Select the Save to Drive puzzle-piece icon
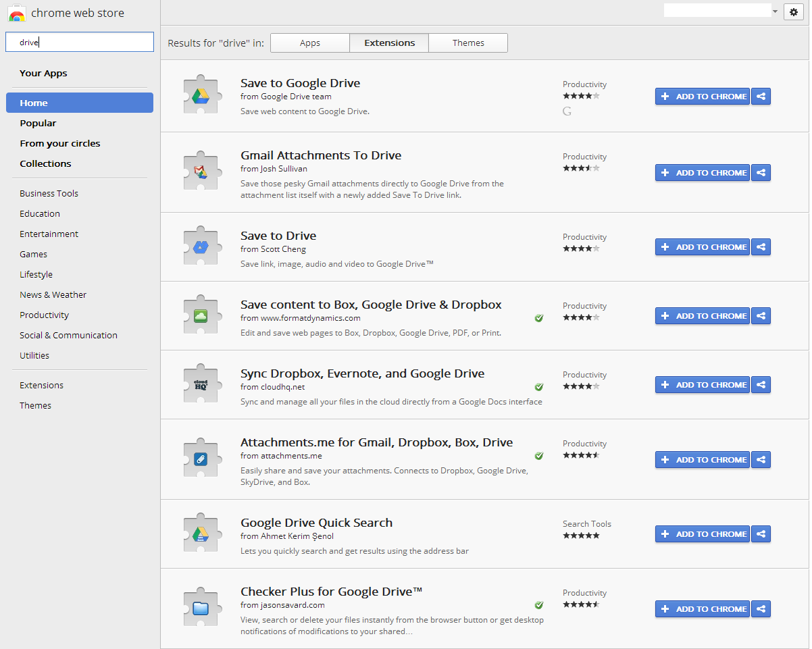Screen dimensions: 812x649 point(202,246)
